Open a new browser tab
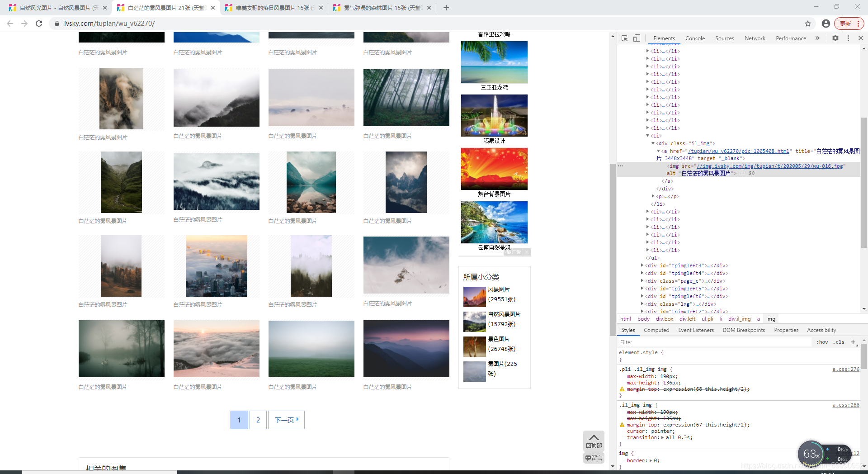The width and height of the screenshot is (868, 474). point(446,8)
